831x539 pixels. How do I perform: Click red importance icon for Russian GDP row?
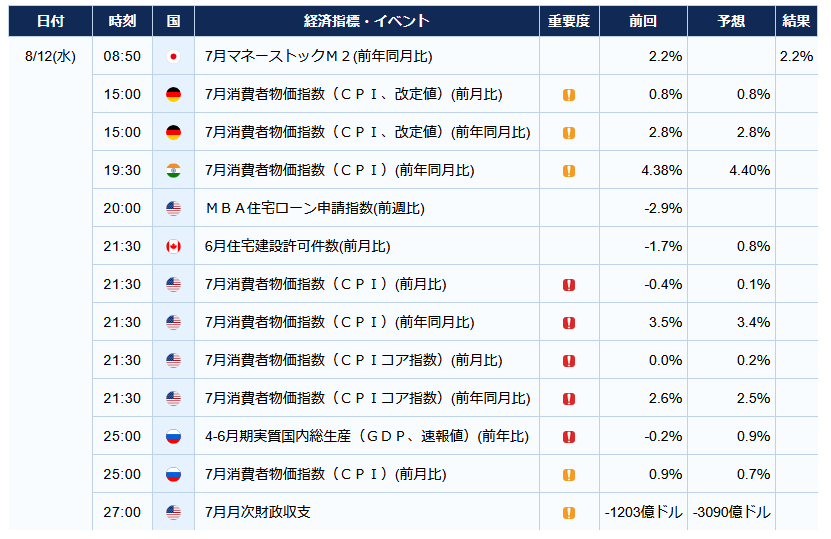click(569, 437)
